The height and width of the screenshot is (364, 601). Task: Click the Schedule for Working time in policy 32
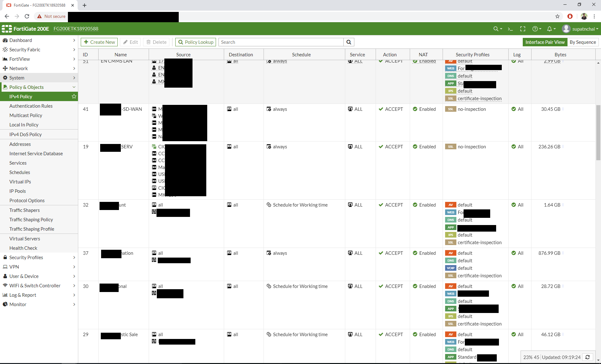[300, 205]
